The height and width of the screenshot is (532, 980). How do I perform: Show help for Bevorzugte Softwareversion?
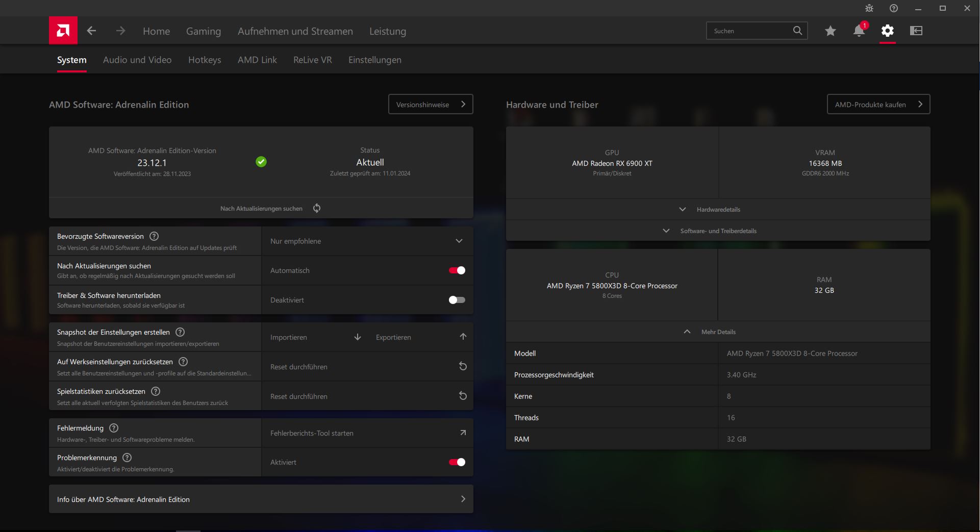pyautogui.click(x=154, y=236)
